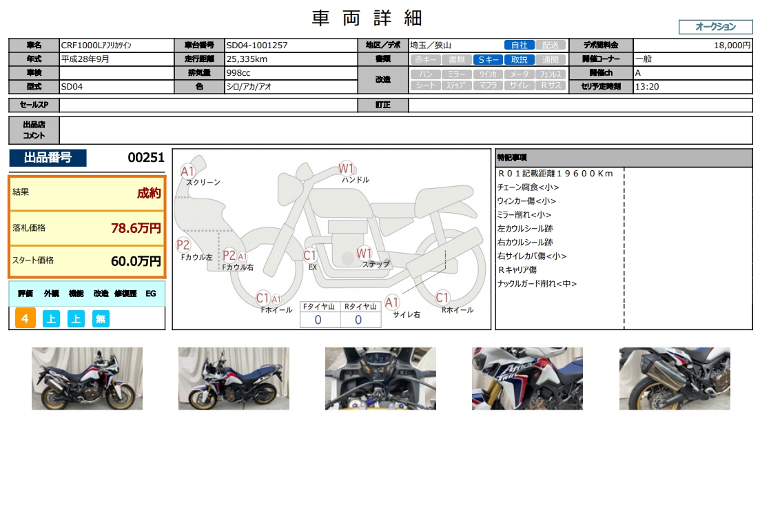Viewport: 760px width, 532px height.
Task: Select the 車名 value CRF1000Lアフリカツイン
Action: [x=96, y=45]
